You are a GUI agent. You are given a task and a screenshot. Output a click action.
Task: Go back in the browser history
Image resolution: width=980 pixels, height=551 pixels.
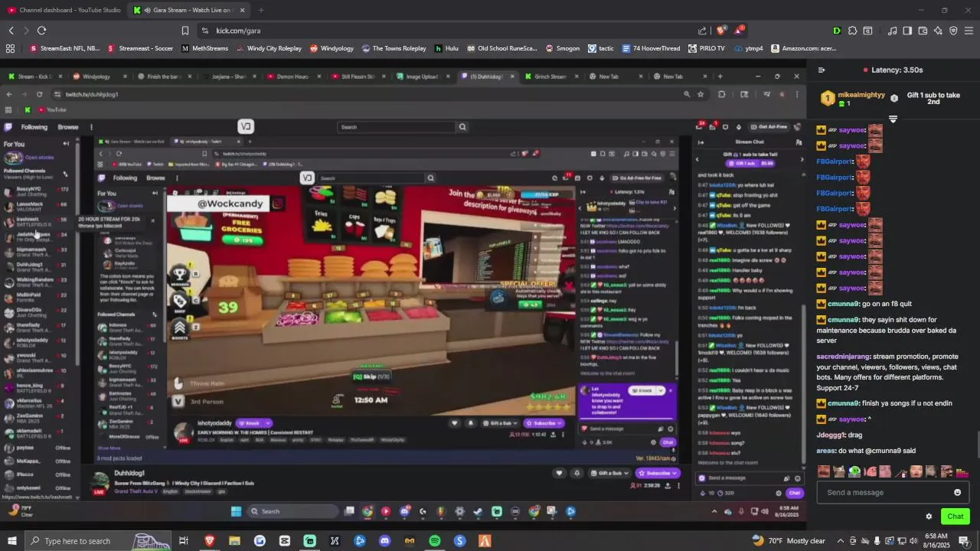pyautogui.click(x=11, y=31)
